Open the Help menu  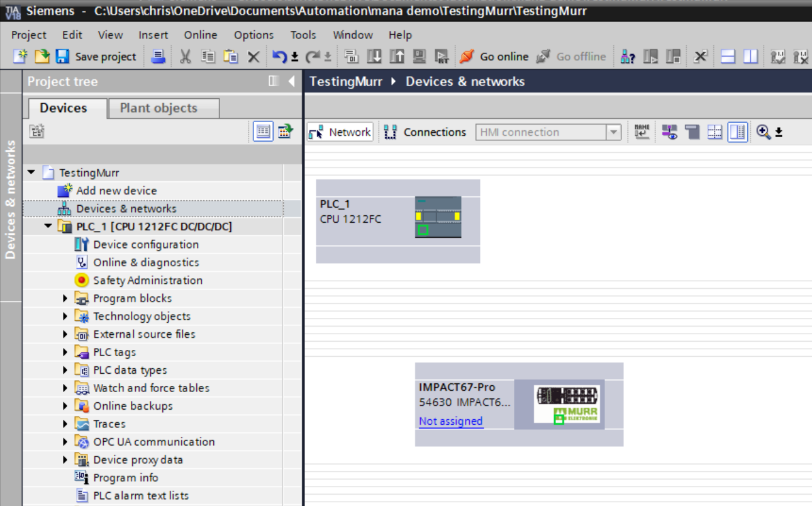point(400,35)
